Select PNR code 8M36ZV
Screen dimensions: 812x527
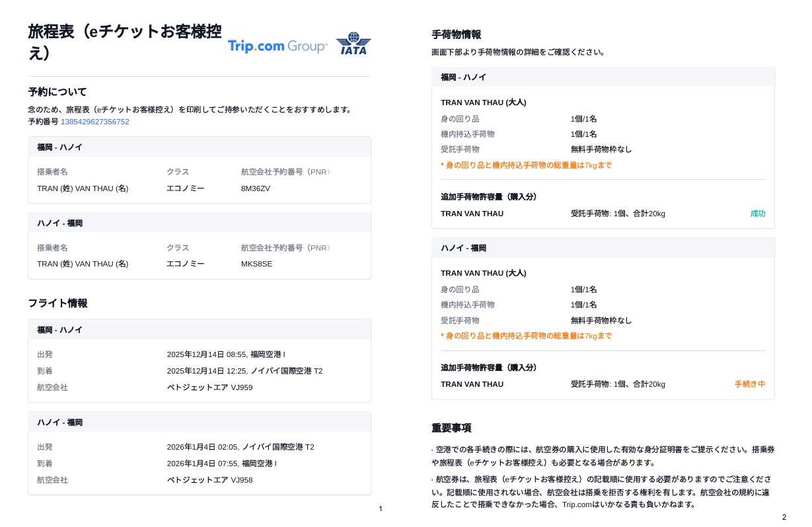pyautogui.click(x=256, y=188)
